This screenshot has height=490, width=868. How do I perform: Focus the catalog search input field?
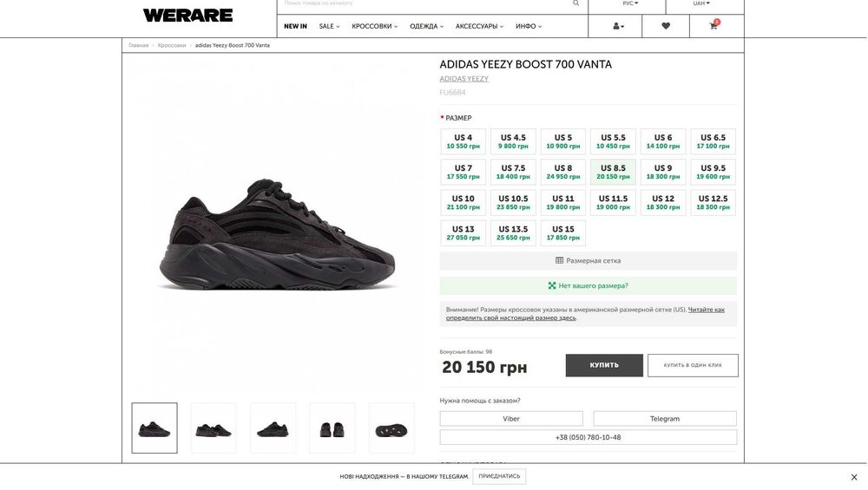pos(426,3)
